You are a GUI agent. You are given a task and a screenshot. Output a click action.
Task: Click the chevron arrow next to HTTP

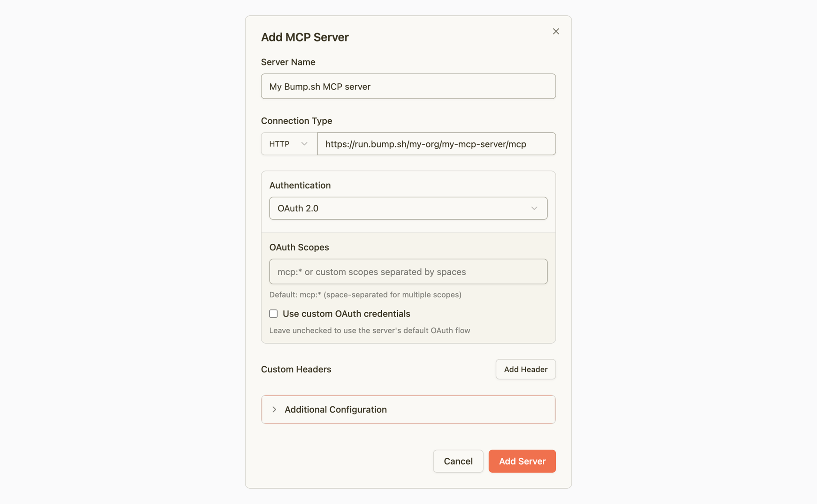[x=304, y=144]
